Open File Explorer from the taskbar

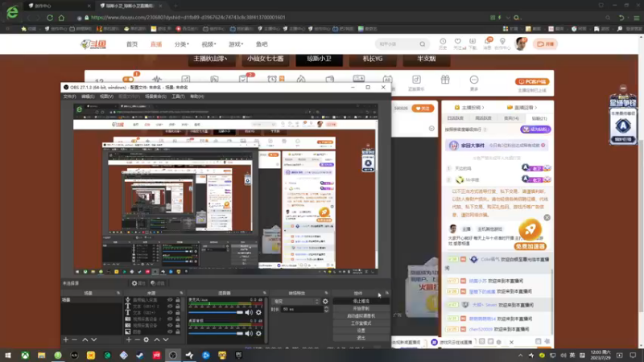pos(42,355)
